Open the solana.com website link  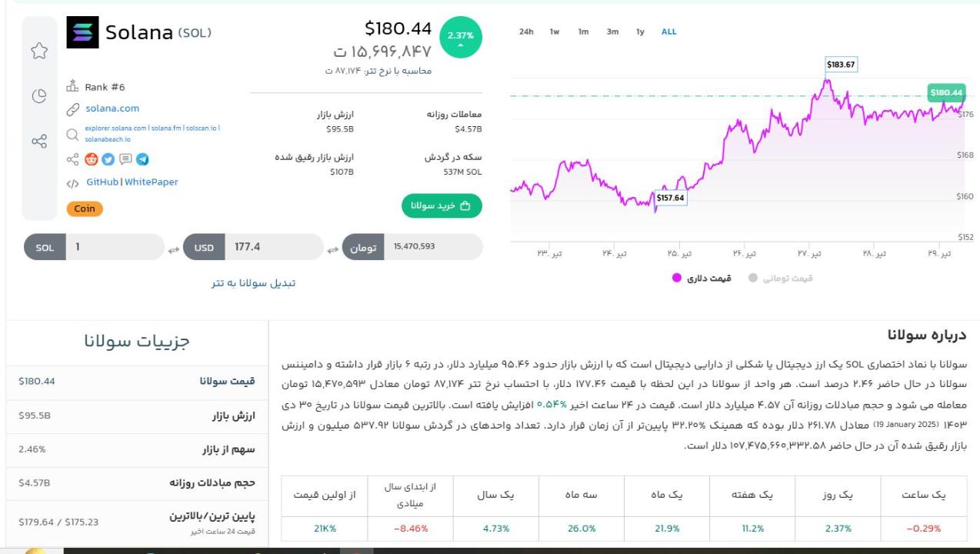112,108
